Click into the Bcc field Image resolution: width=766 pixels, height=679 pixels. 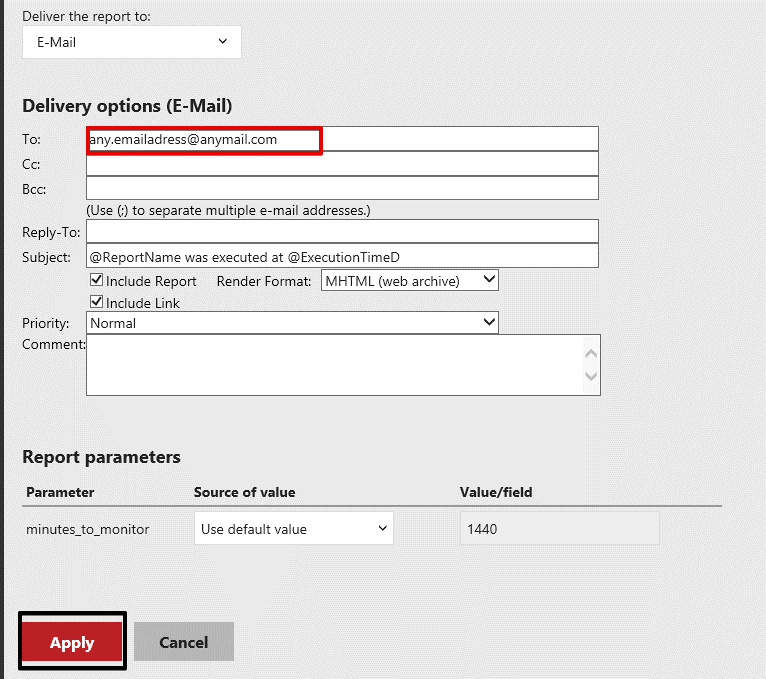pos(342,188)
